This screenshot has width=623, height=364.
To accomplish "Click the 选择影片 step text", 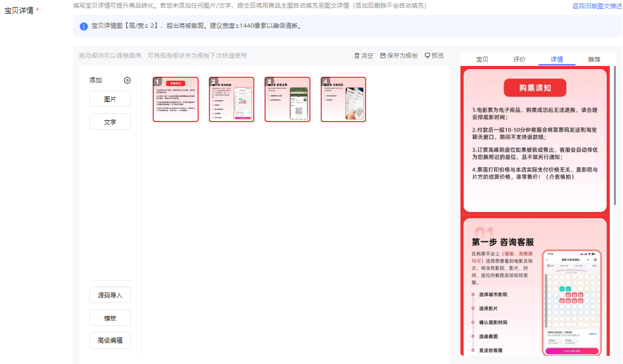I will pos(488,308).
